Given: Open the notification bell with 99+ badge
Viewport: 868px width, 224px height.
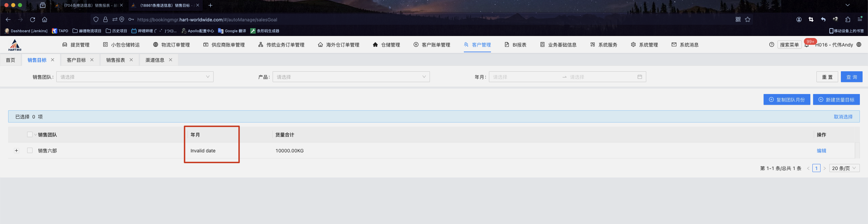Looking at the screenshot, I should (807, 45).
